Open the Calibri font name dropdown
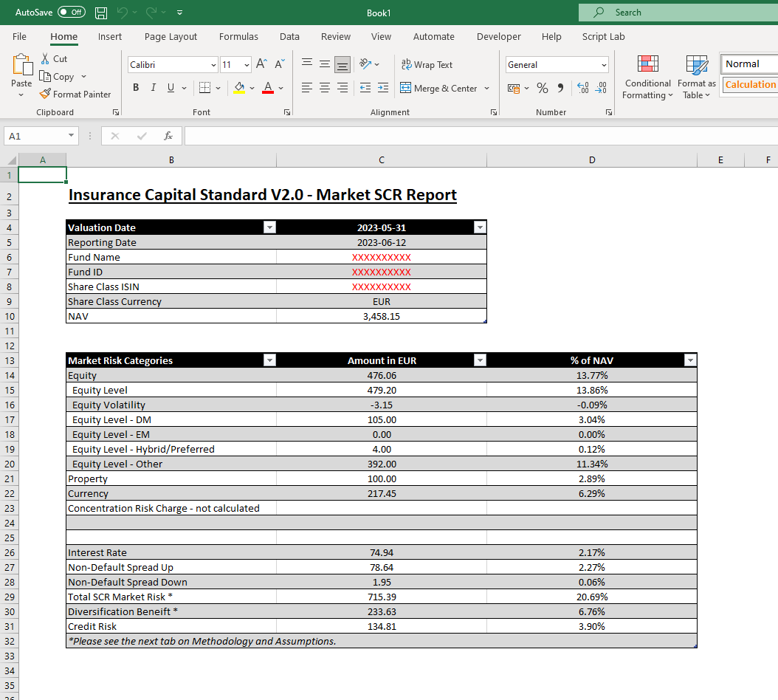778x700 pixels. [x=213, y=65]
